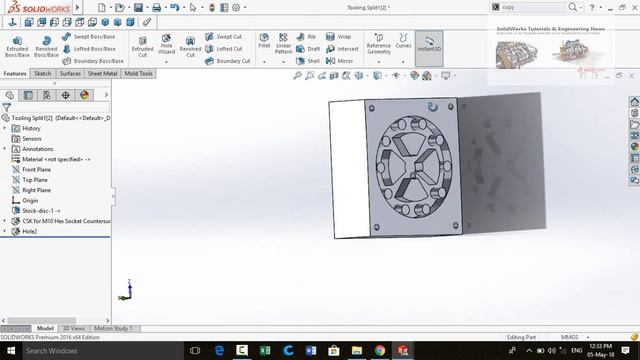
Task: Click the feature tree filter icon
Action: point(7,107)
